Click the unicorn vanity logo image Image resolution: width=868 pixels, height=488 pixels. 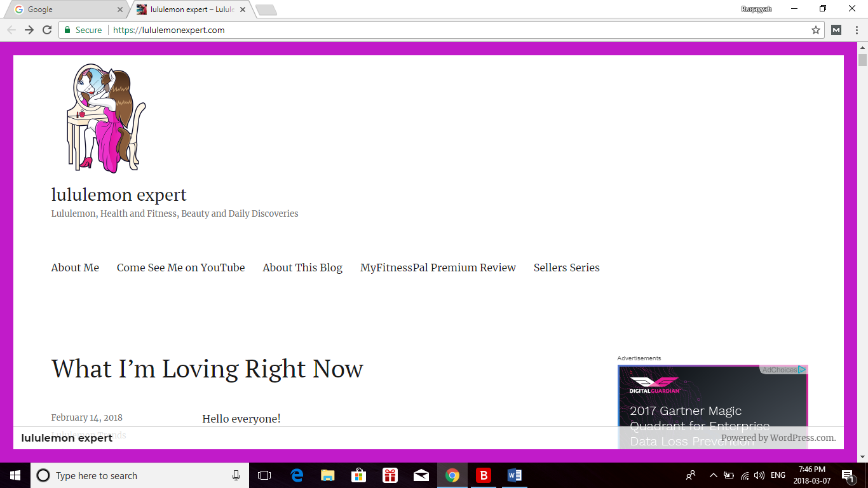coord(106,118)
